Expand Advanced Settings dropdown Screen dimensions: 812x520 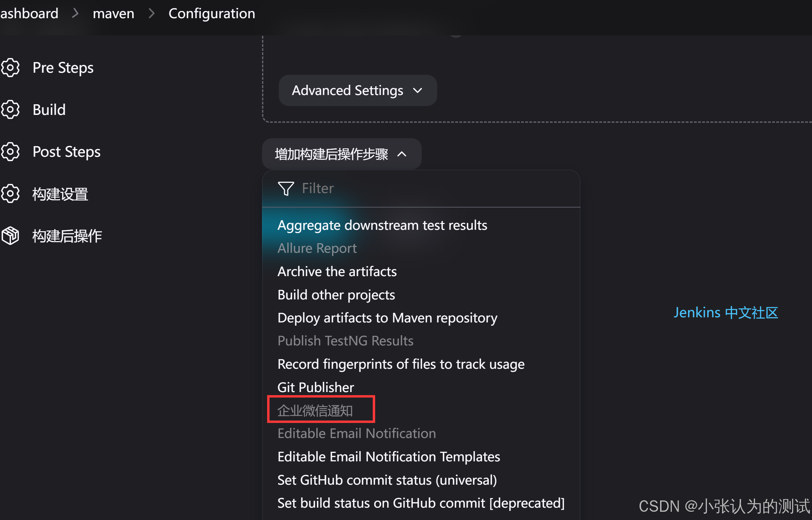[357, 91]
